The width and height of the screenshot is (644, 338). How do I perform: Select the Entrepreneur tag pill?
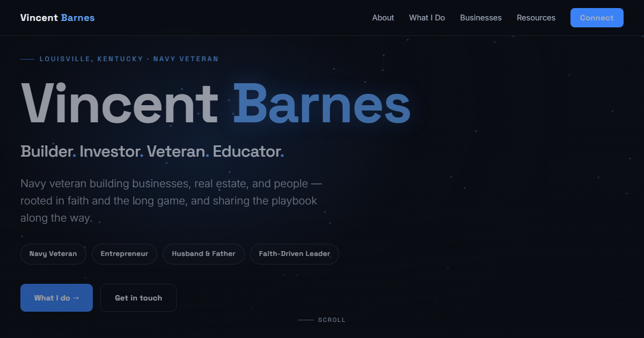click(125, 254)
